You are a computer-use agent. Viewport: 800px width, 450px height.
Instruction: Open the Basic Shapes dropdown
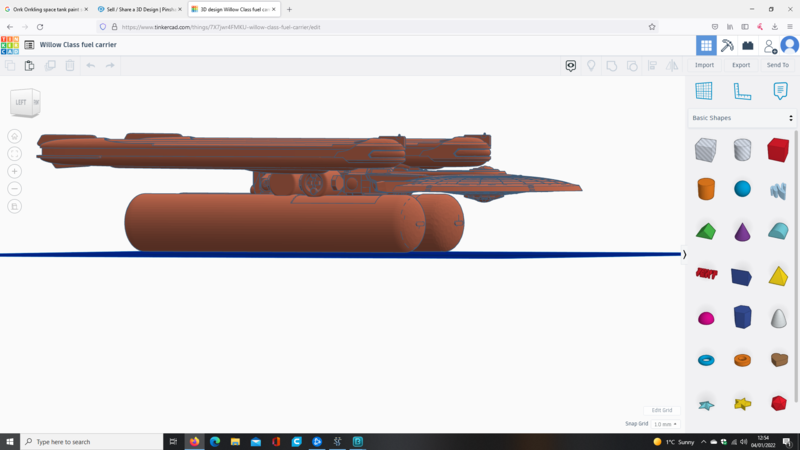[742, 118]
